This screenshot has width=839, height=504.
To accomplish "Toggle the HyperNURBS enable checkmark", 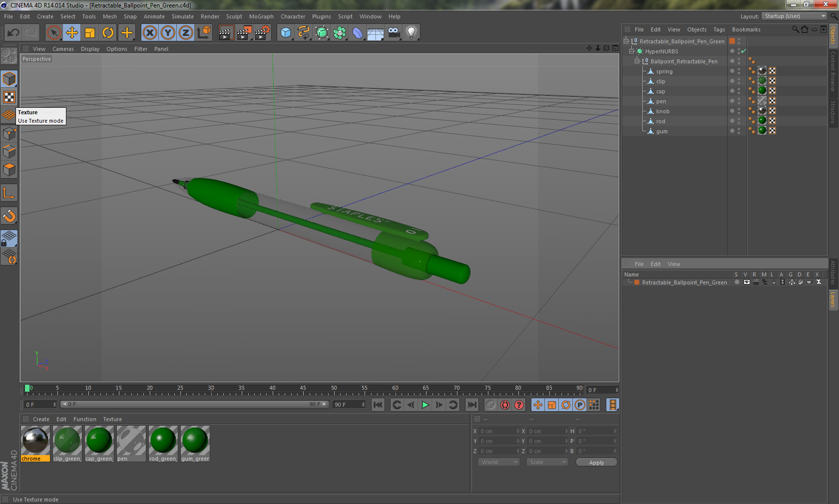I will [x=744, y=51].
